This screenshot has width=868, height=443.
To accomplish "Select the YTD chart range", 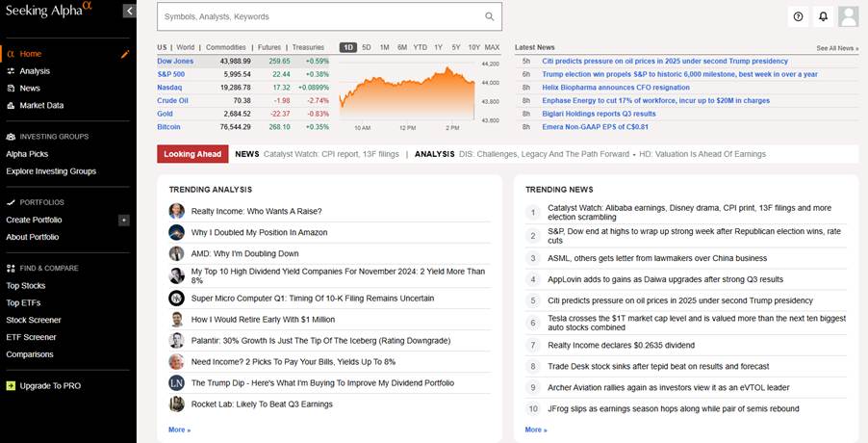I will pyautogui.click(x=421, y=47).
